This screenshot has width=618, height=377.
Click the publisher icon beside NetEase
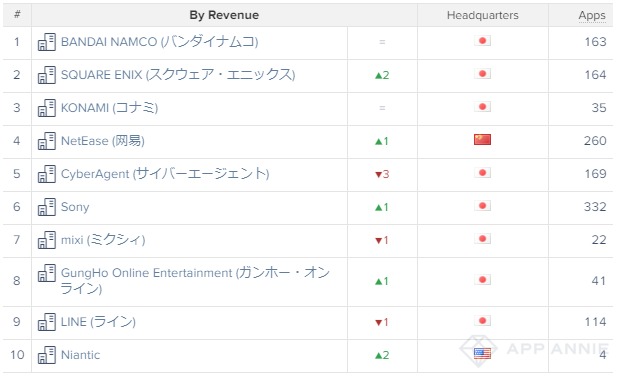[47, 141]
